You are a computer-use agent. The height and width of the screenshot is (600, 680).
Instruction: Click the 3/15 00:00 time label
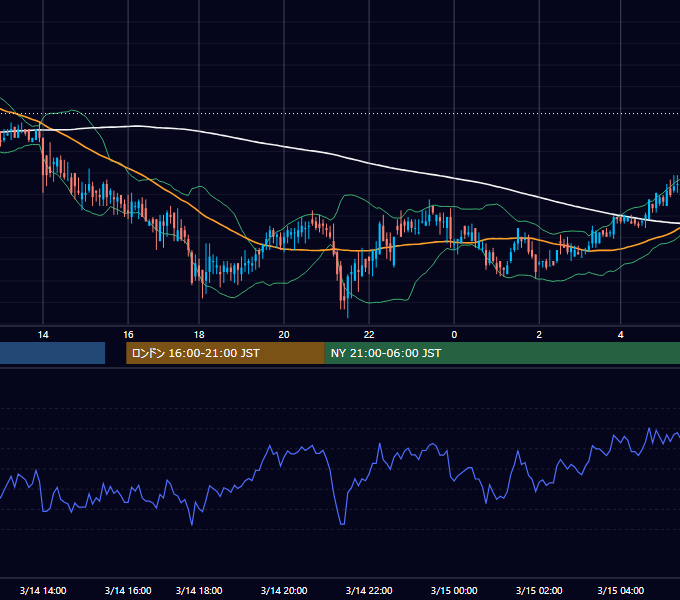(x=454, y=590)
